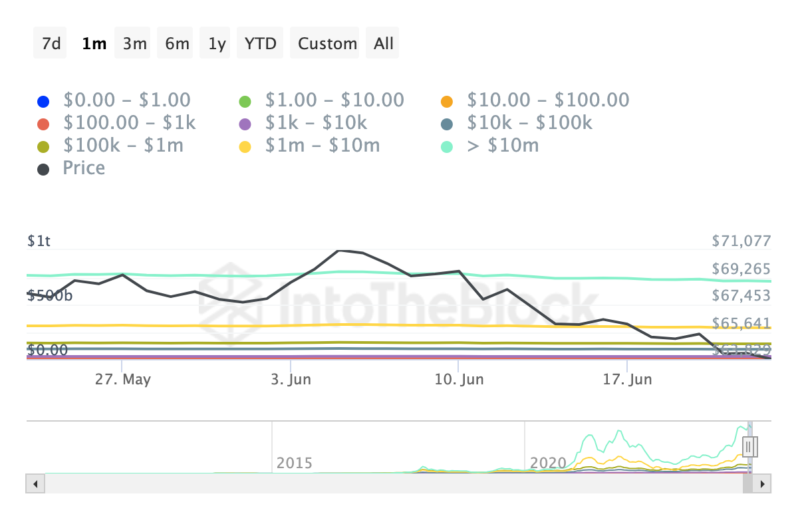
Task: Click the mint > $10m legend dot
Action: (447, 146)
